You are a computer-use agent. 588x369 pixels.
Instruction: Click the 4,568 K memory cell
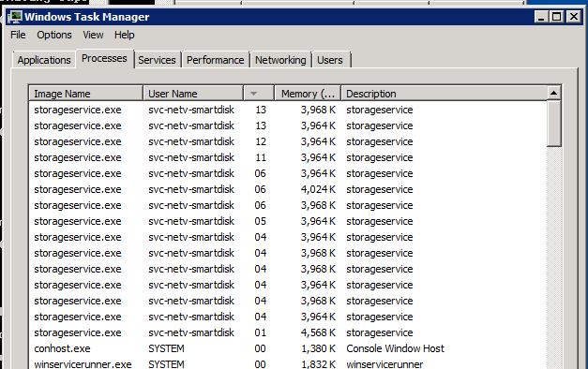click(x=318, y=332)
